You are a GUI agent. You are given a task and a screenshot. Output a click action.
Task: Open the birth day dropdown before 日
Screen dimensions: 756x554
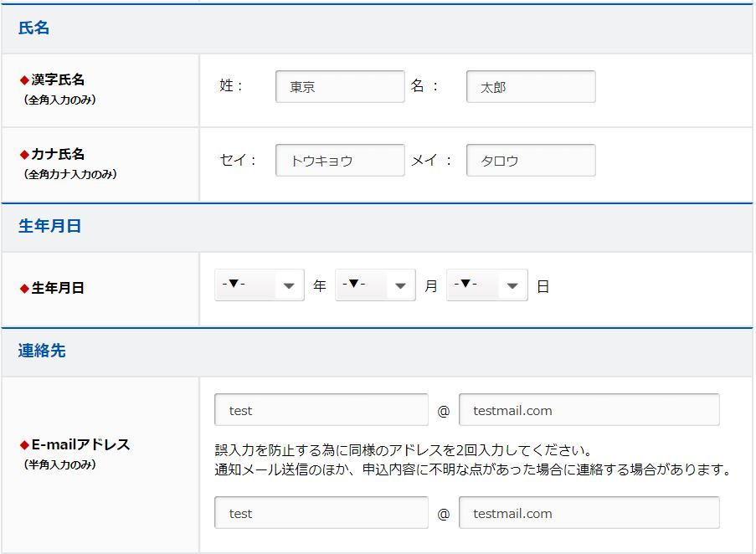[486, 285]
